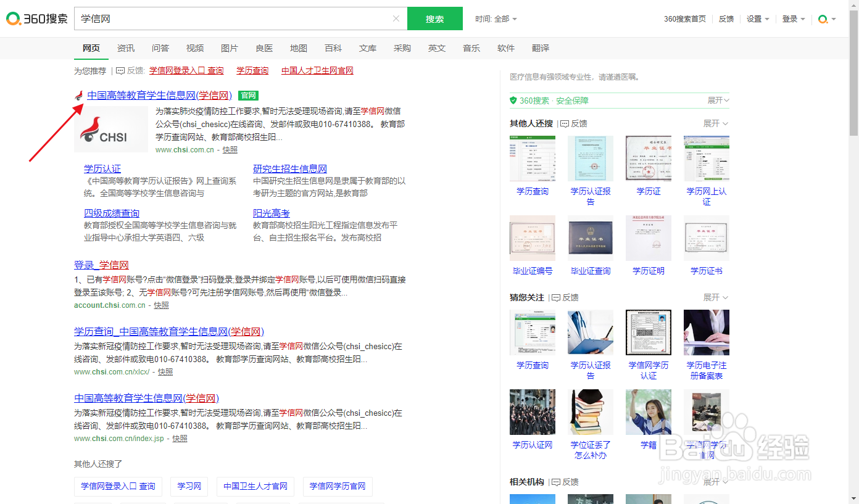The image size is (859, 504).
Task: Open the 设置 dropdown menu
Action: (758, 19)
